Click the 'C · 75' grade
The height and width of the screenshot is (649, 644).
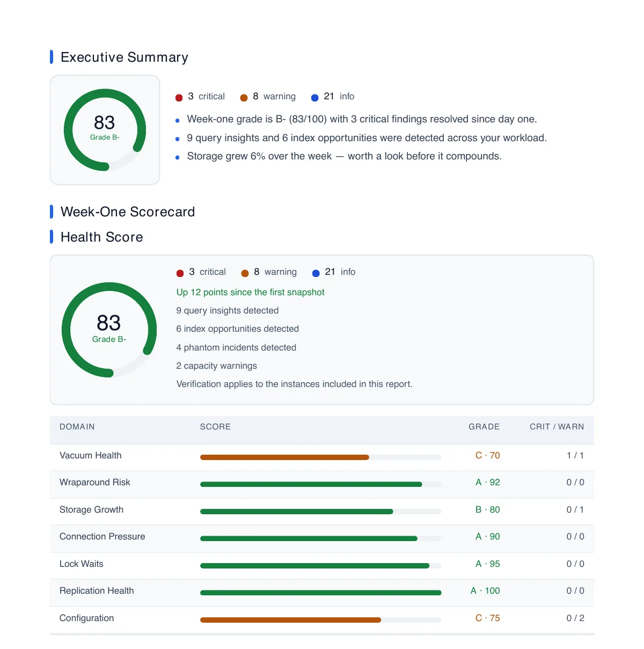click(487, 618)
